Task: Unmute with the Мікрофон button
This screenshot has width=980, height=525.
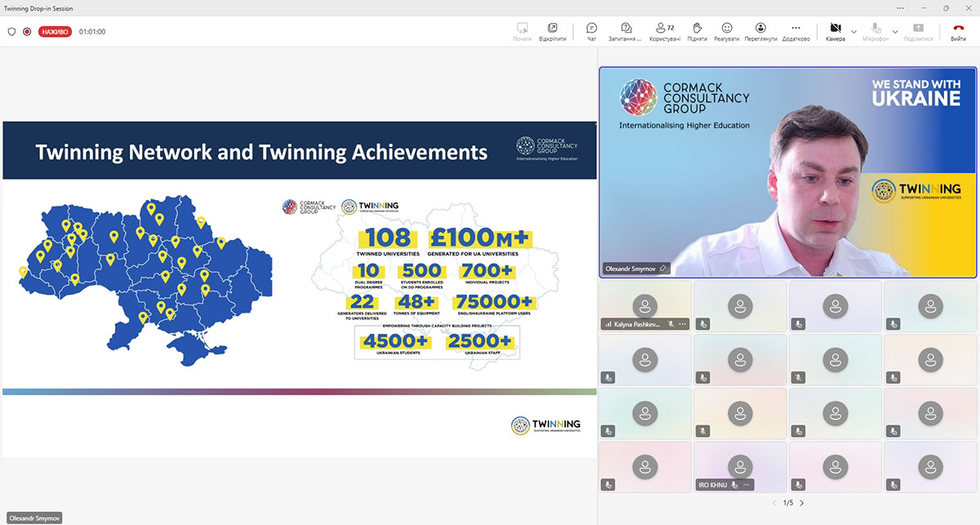Action: [x=875, y=32]
